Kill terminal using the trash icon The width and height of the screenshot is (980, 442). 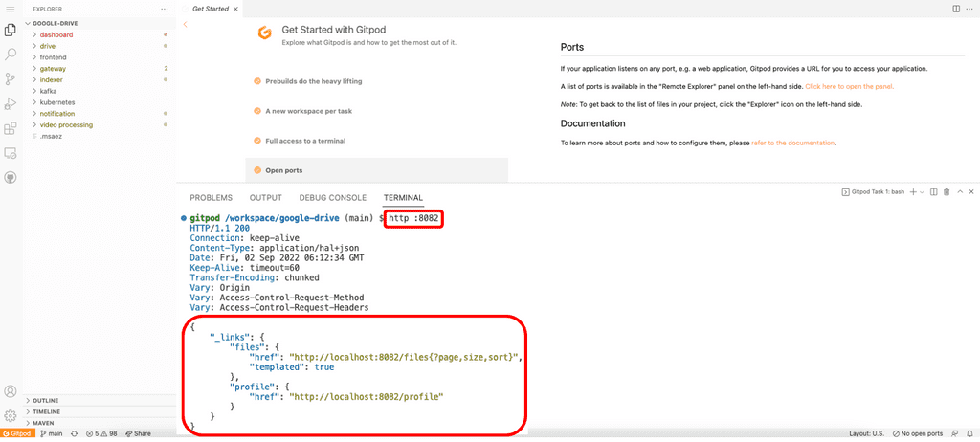pos(947,192)
